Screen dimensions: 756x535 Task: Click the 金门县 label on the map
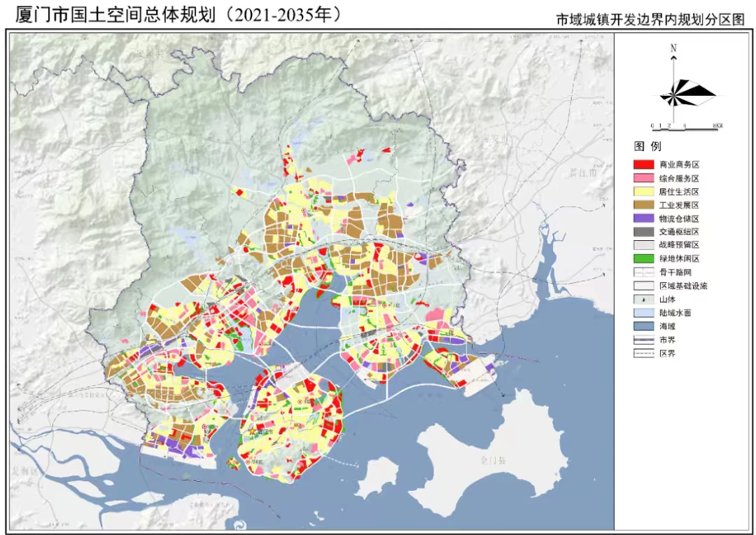493,460
